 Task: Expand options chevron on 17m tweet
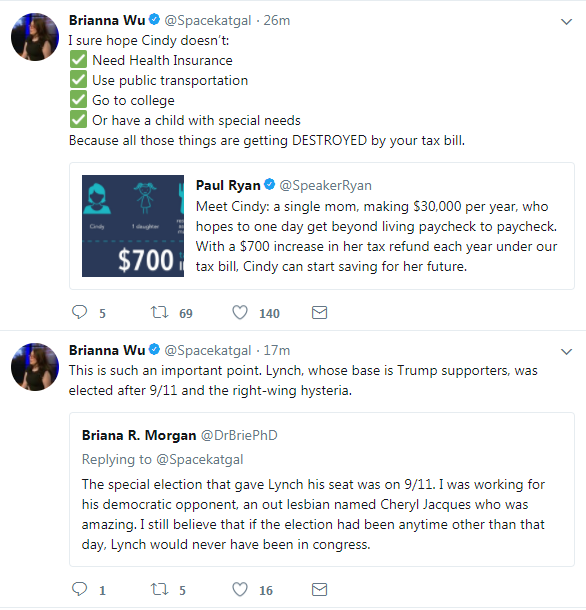tap(566, 352)
